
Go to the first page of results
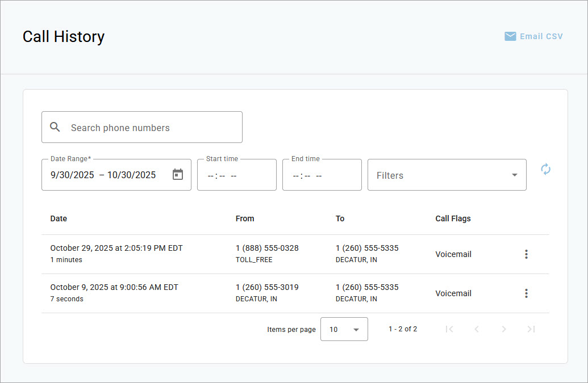(x=449, y=329)
